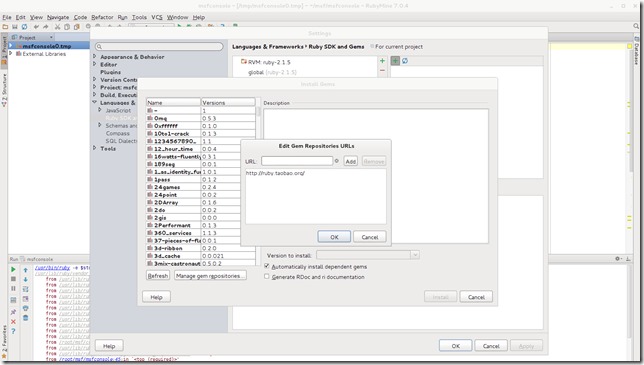Screen dimensions: 644x365
Task: Expand the Editor settings node
Action: tap(95, 64)
